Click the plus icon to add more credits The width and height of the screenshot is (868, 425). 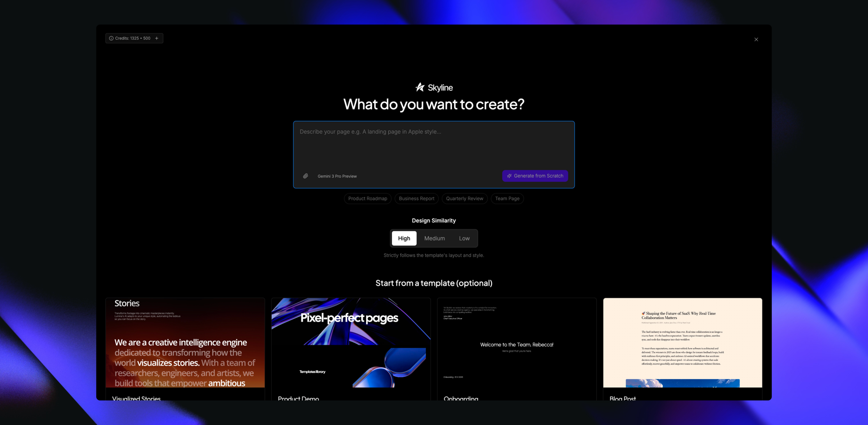(x=157, y=38)
